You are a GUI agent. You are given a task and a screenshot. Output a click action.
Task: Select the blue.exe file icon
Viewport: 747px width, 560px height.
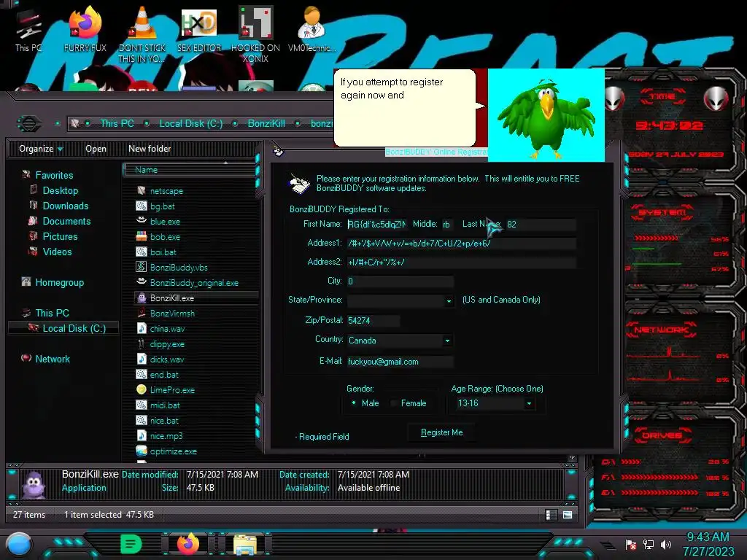(x=141, y=221)
